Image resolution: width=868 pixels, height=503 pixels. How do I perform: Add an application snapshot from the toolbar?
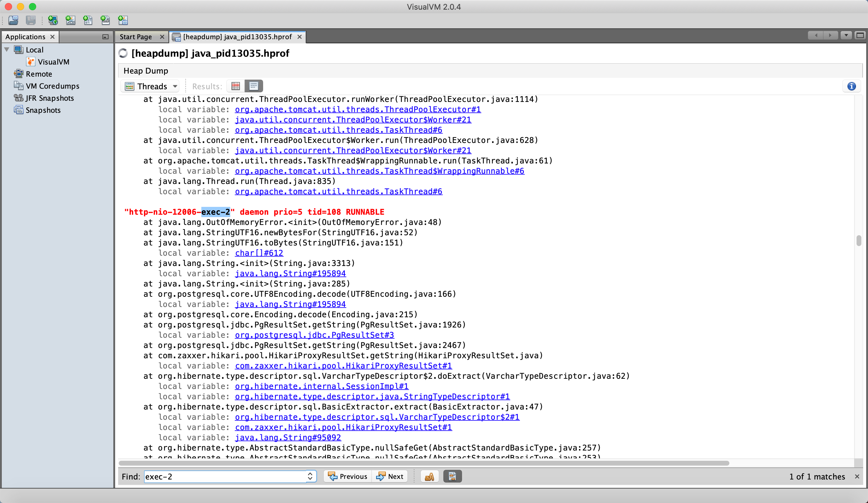tap(123, 20)
